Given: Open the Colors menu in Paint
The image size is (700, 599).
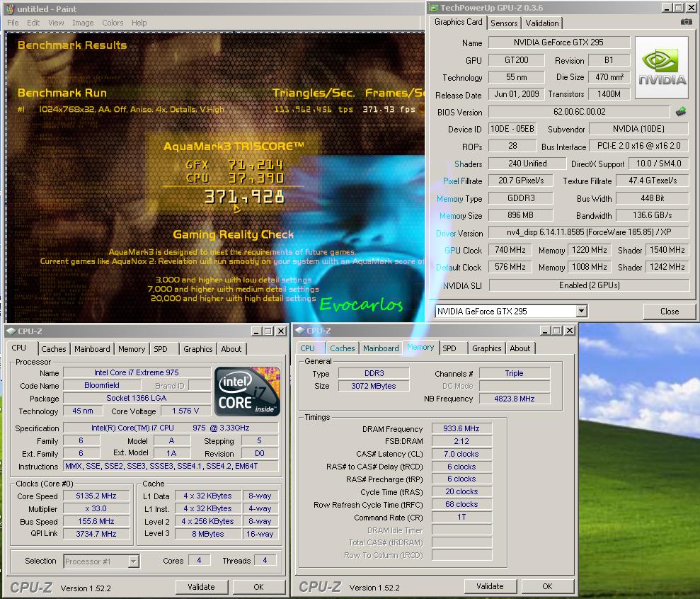Looking at the screenshot, I should coord(113,23).
